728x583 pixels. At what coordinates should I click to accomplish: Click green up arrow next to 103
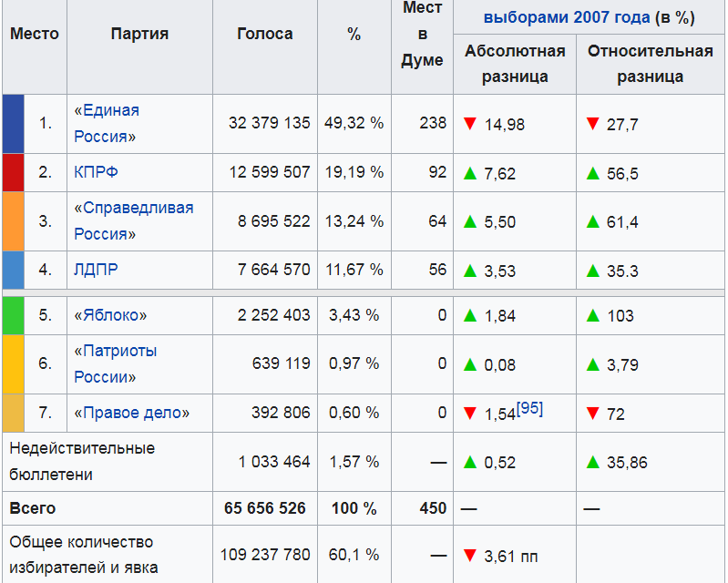[x=592, y=315]
